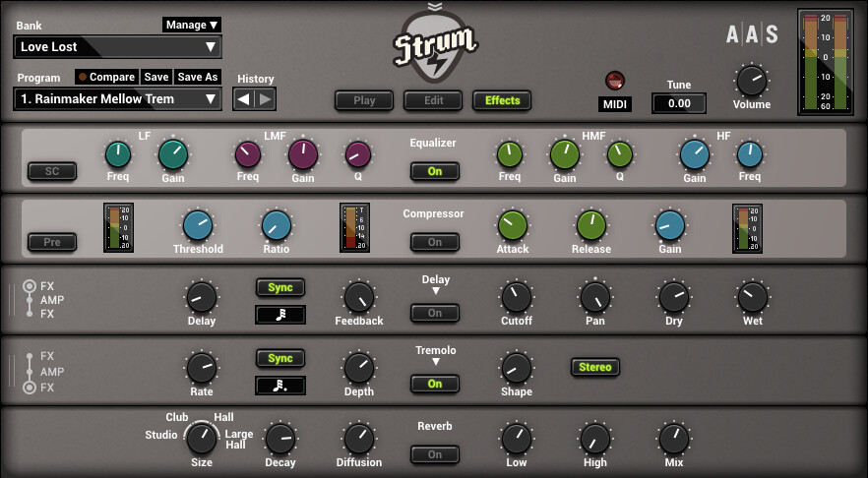
Task: Open the Manage dropdown menu
Action: click(192, 25)
